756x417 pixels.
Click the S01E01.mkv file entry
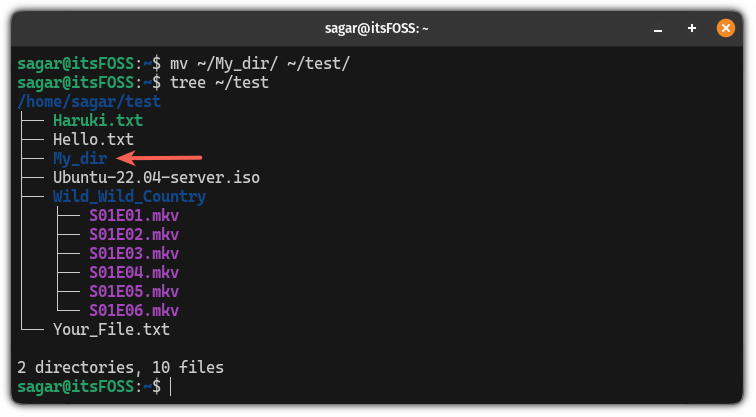[x=133, y=215]
